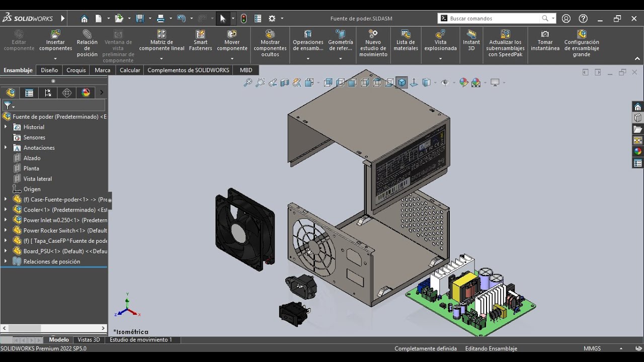644x362 pixels.
Task: Open Matriz de componente lineal tool
Action: pos(162,34)
